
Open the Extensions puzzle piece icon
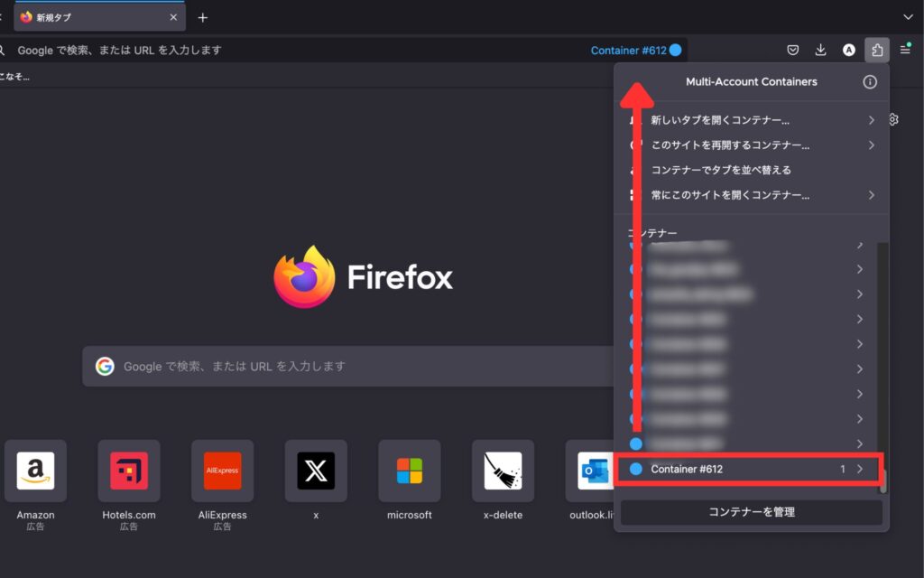pos(876,50)
